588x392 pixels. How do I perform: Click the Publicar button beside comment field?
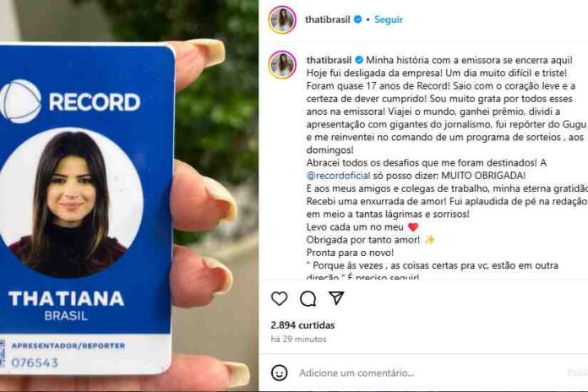coord(578,373)
